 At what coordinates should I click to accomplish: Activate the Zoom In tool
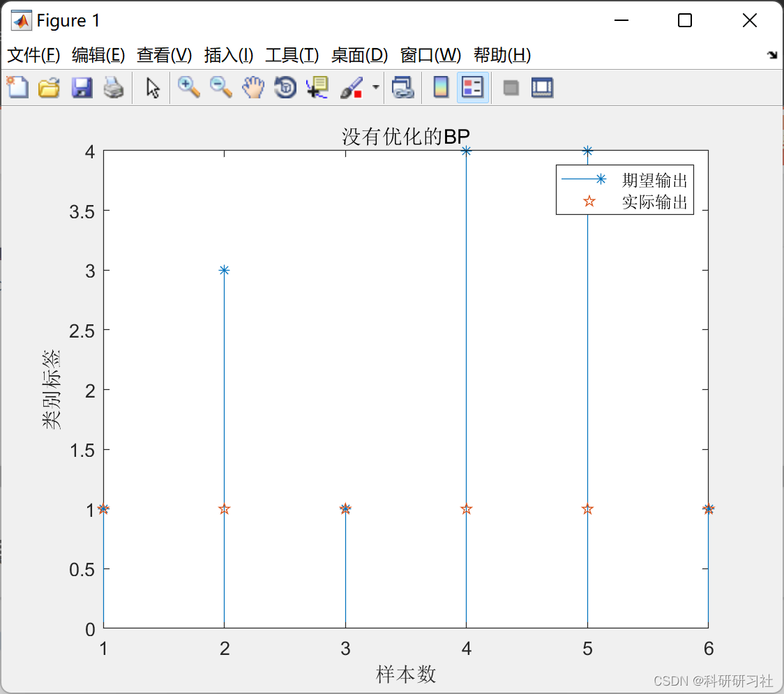coord(188,87)
